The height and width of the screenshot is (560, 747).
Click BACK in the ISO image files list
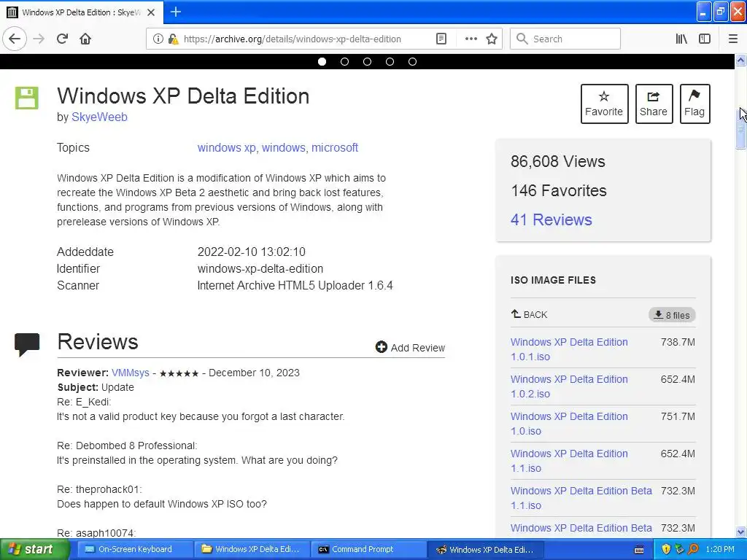coord(530,314)
